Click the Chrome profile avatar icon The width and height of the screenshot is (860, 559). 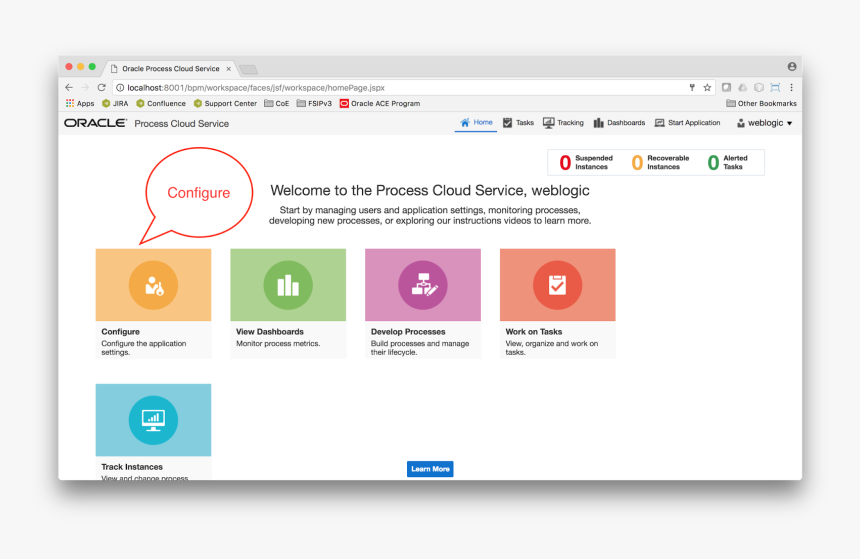(792, 66)
